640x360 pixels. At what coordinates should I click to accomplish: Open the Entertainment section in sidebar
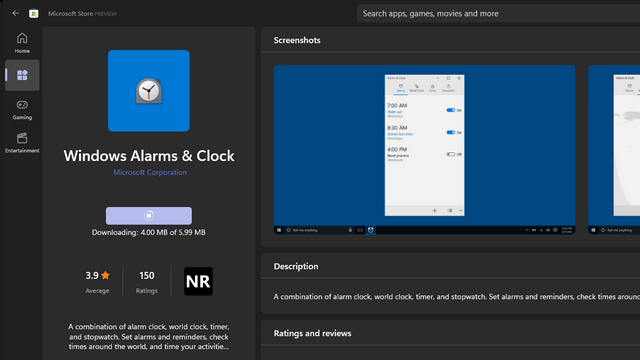[x=22, y=143]
